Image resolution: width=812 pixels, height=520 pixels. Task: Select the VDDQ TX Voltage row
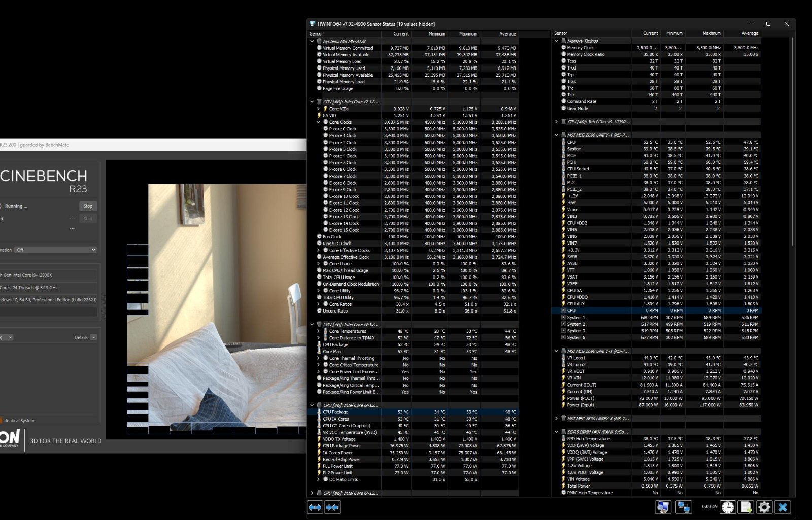(x=413, y=439)
